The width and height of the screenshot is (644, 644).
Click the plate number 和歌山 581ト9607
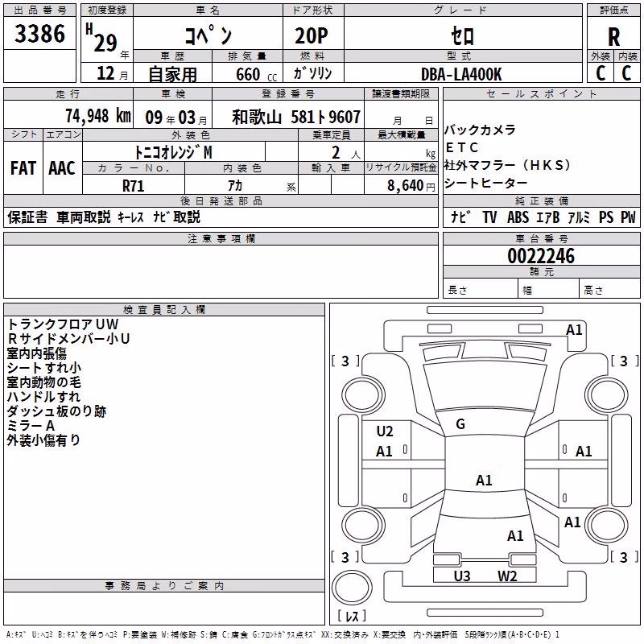[x=296, y=117]
